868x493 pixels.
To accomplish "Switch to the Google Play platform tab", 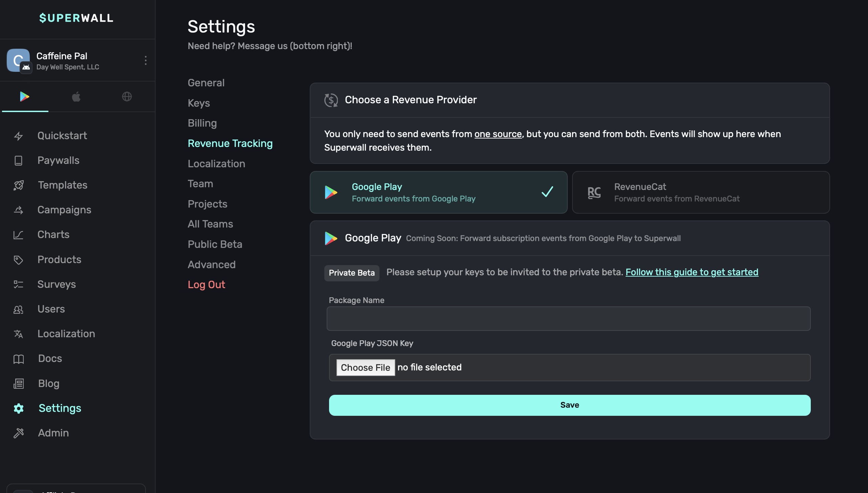I will click(x=25, y=97).
